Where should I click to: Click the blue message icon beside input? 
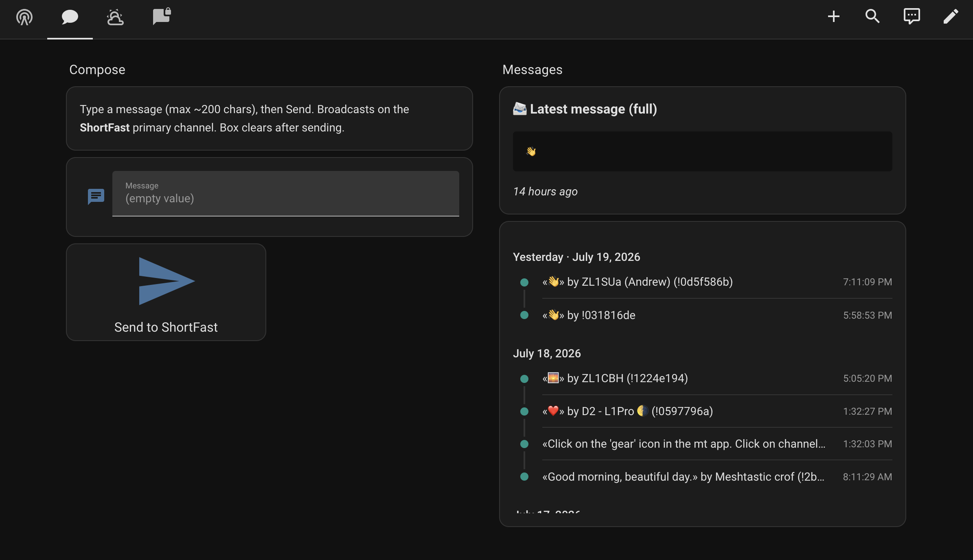96,197
